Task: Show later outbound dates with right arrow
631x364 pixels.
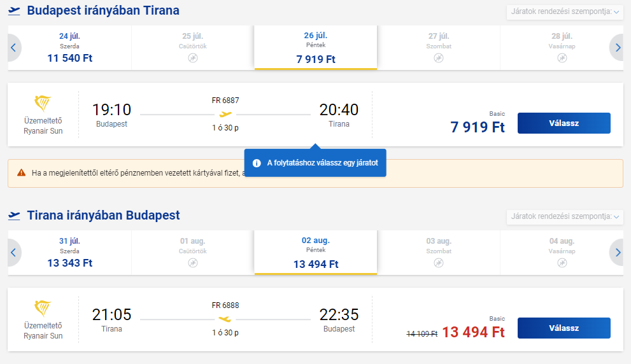Action: click(618, 48)
